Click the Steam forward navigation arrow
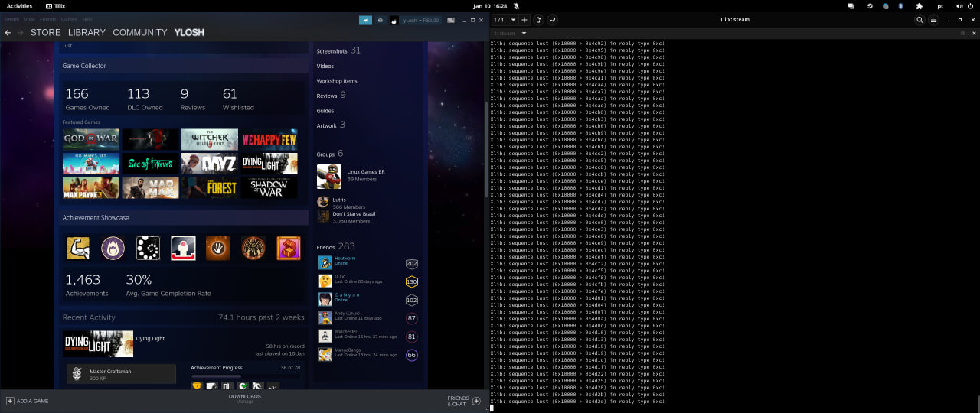This screenshot has height=413, width=980. coord(19,33)
